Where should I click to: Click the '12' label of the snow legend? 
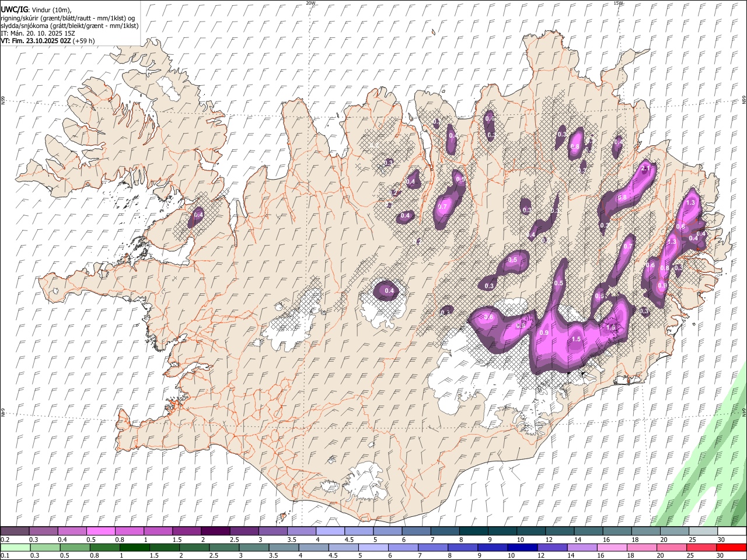549,540
